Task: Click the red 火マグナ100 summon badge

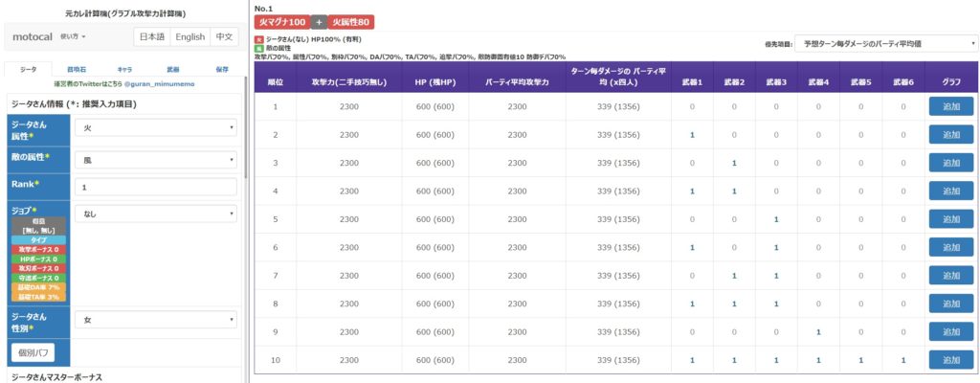Action: point(282,21)
